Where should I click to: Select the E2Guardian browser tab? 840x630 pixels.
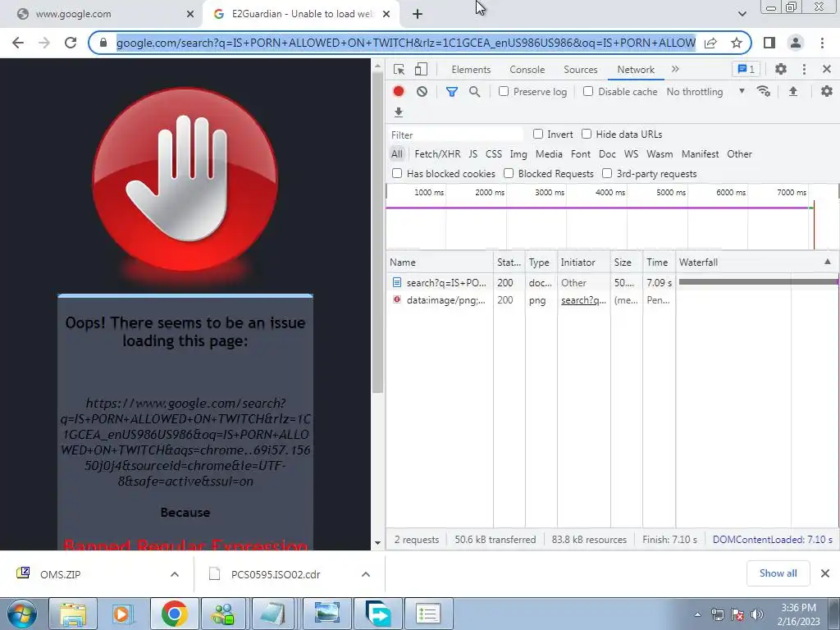point(302,14)
